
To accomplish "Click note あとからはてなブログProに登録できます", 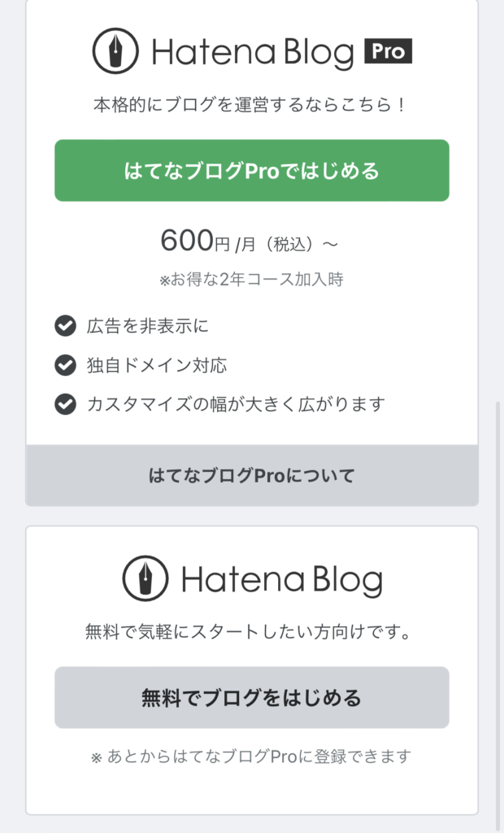I will tap(251, 757).
